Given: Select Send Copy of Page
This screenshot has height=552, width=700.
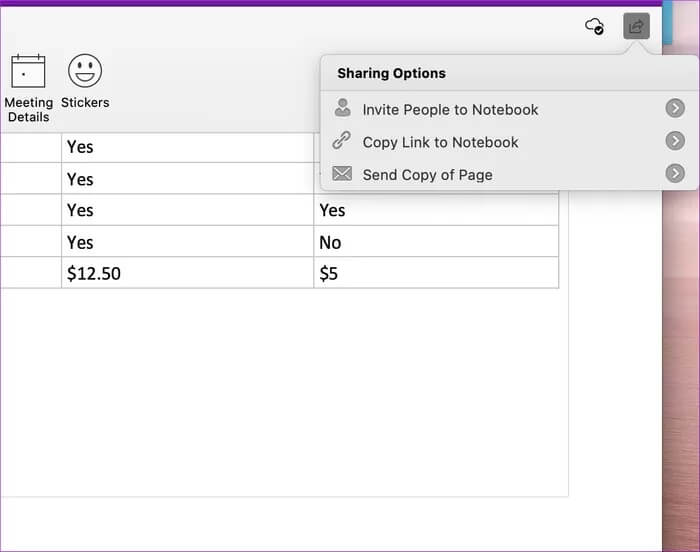Looking at the screenshot, I should [x=427, y=175].
